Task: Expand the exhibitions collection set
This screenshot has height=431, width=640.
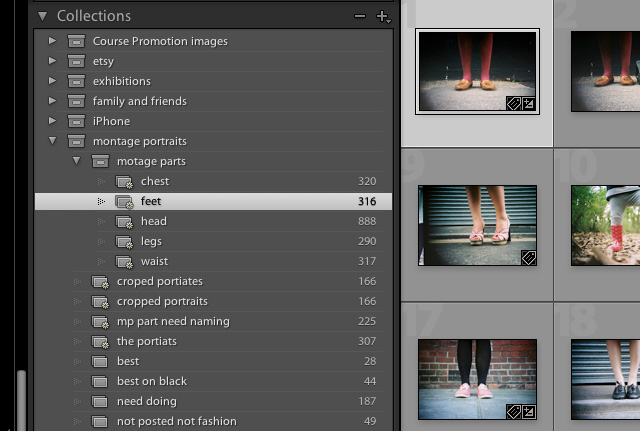Action: click(52, 81)
